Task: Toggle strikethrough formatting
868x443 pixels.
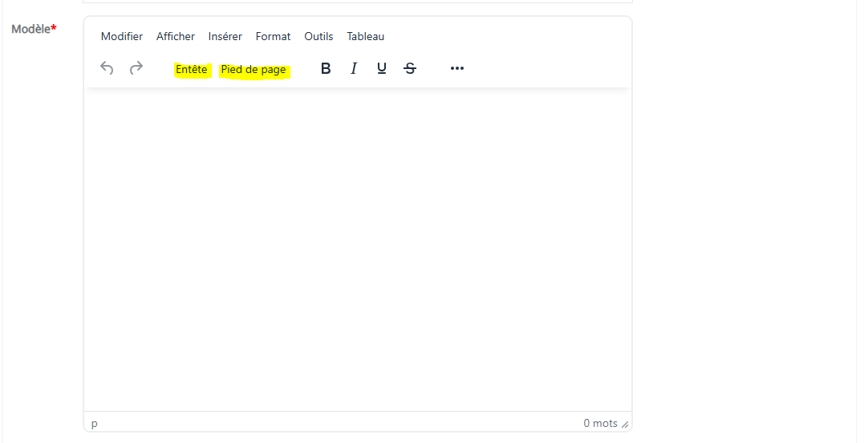Action: tap(410, 69)
